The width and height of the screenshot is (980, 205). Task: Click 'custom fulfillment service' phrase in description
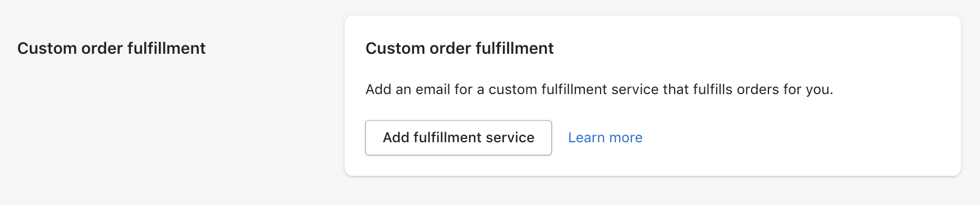pos(573,90)
